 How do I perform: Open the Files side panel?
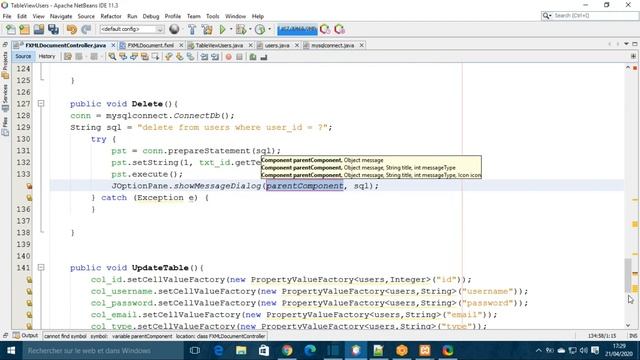(5, 126)
